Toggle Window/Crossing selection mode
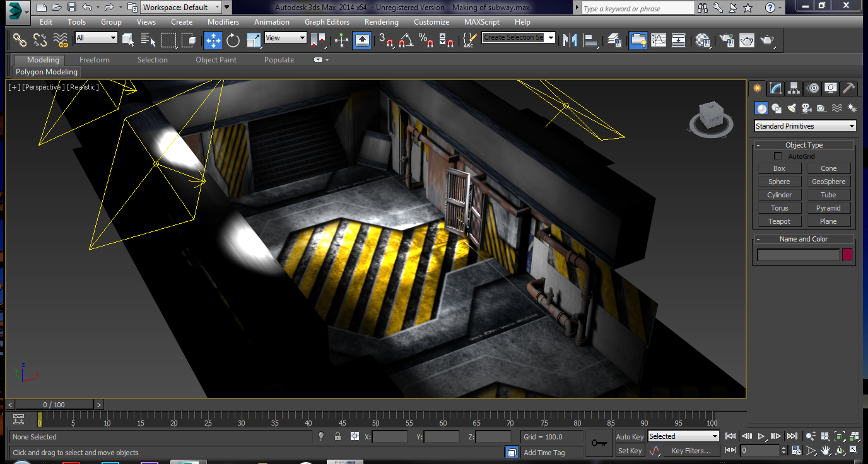 189,40
